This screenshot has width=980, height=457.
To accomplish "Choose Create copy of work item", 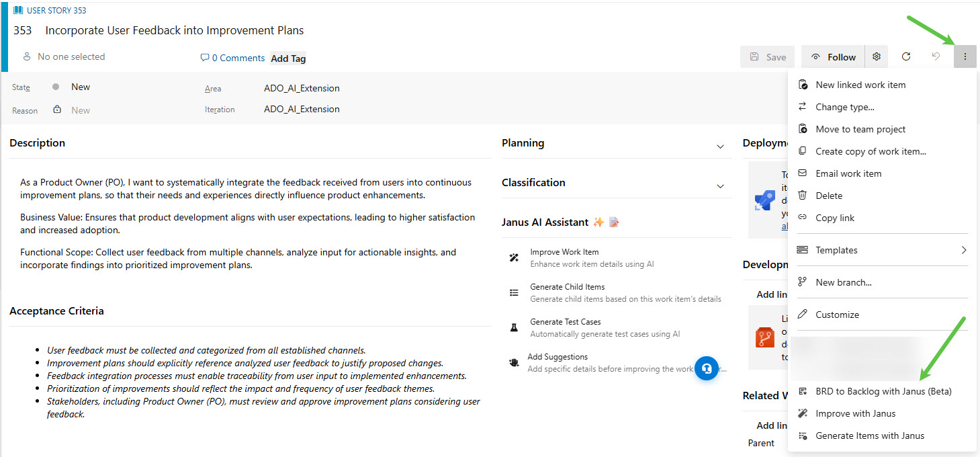I will pyautogui.click(x=871, y=151).
